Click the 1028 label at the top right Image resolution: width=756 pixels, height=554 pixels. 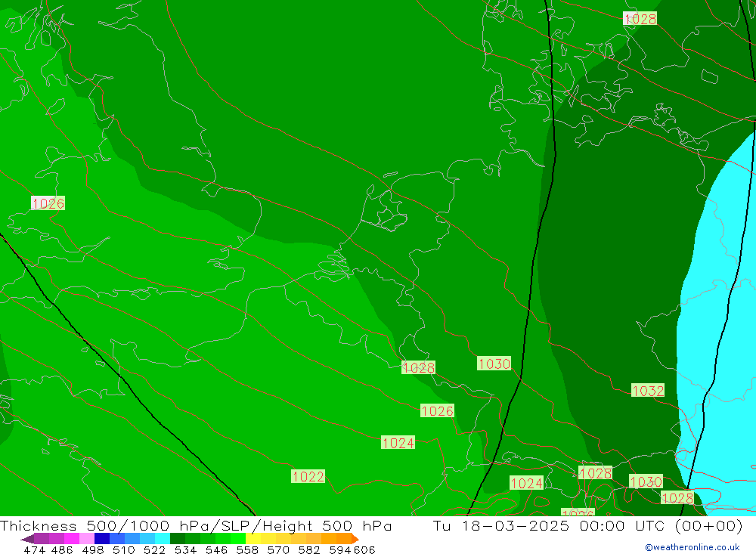[x=640, y=19]
